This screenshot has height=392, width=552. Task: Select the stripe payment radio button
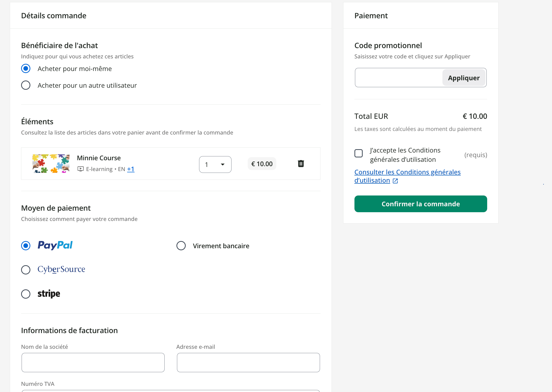26,294
